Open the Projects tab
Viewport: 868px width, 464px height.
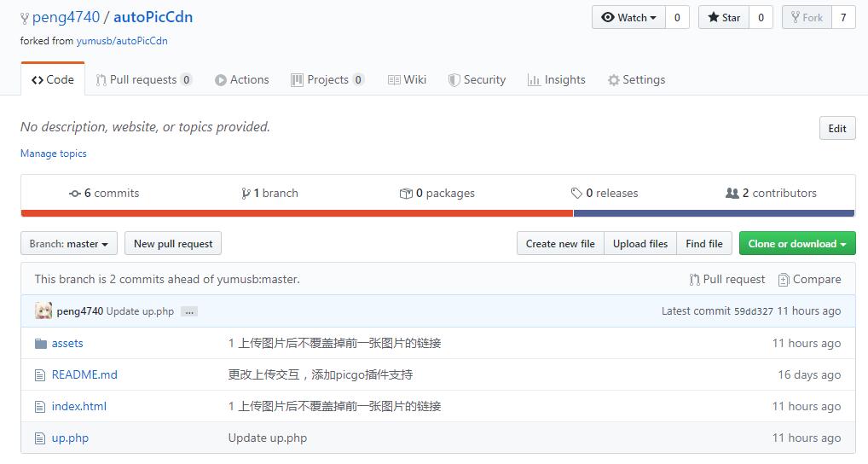tap(327, 79)
